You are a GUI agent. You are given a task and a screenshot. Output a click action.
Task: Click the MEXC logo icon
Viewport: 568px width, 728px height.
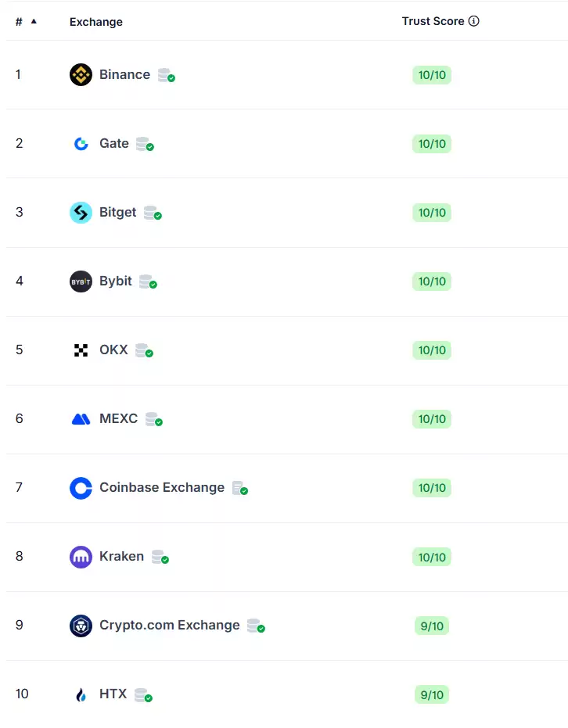pyautogui.click(x=81, y=419)
